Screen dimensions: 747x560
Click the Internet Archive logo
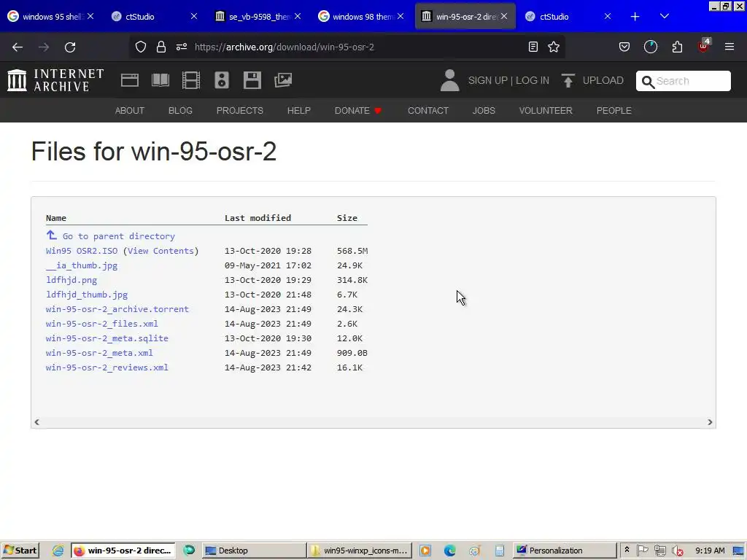pos(55,80)
